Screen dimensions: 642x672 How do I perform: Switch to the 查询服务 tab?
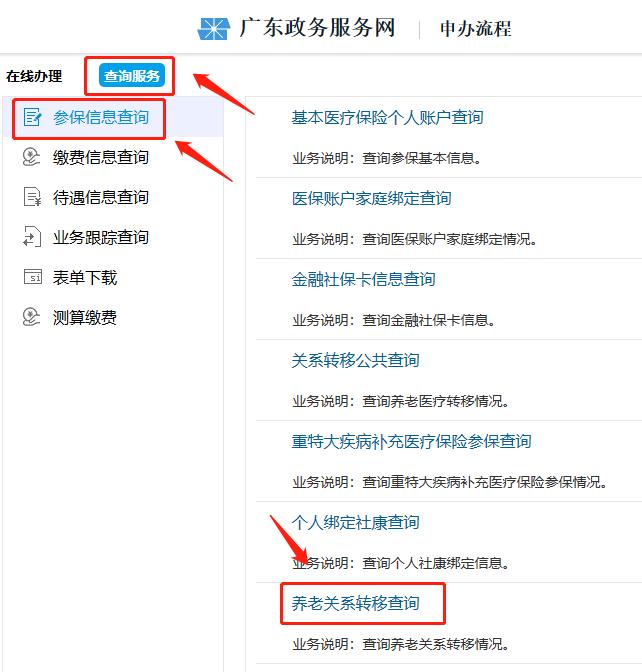tap(132, 76)
